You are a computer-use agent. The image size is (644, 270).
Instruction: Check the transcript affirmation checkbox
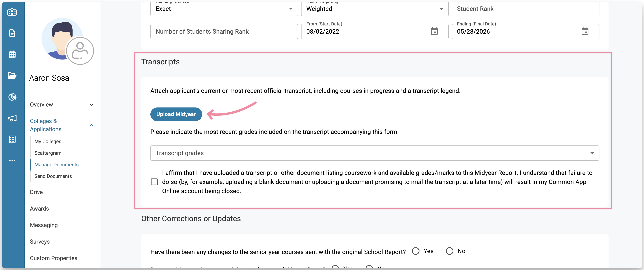click(154, 182)
